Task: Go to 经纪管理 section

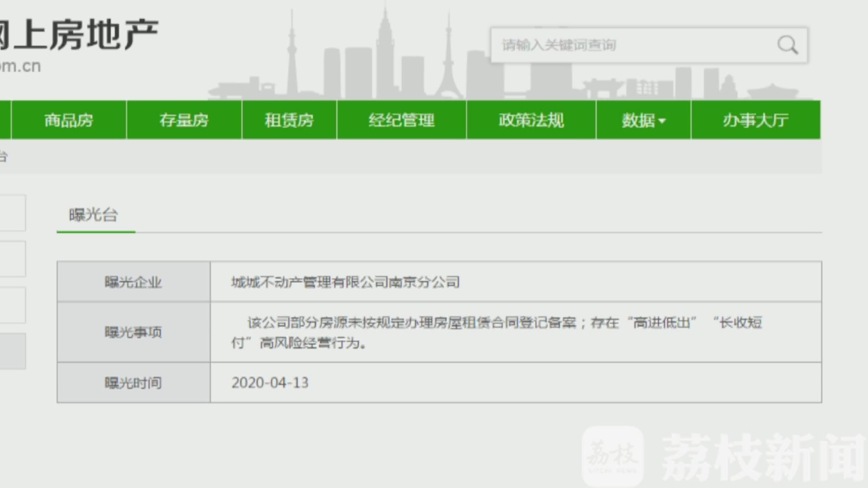Action: [401, 120]
